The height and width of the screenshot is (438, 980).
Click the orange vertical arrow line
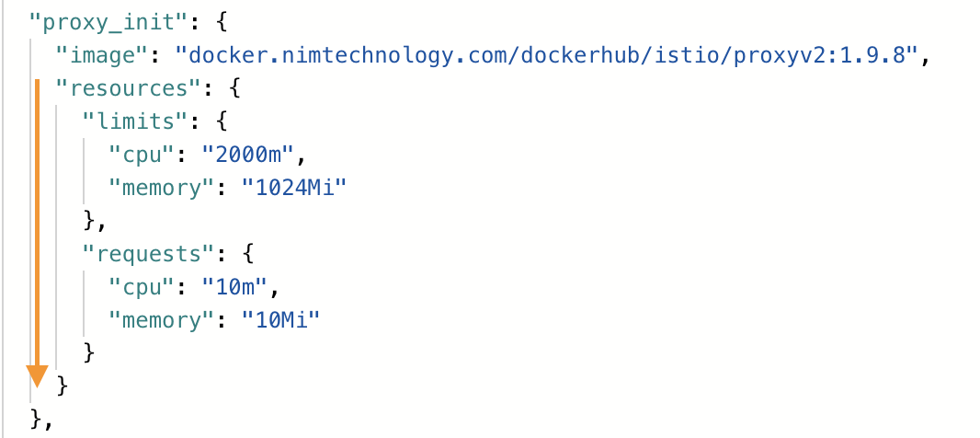click(x=38, y=223)
